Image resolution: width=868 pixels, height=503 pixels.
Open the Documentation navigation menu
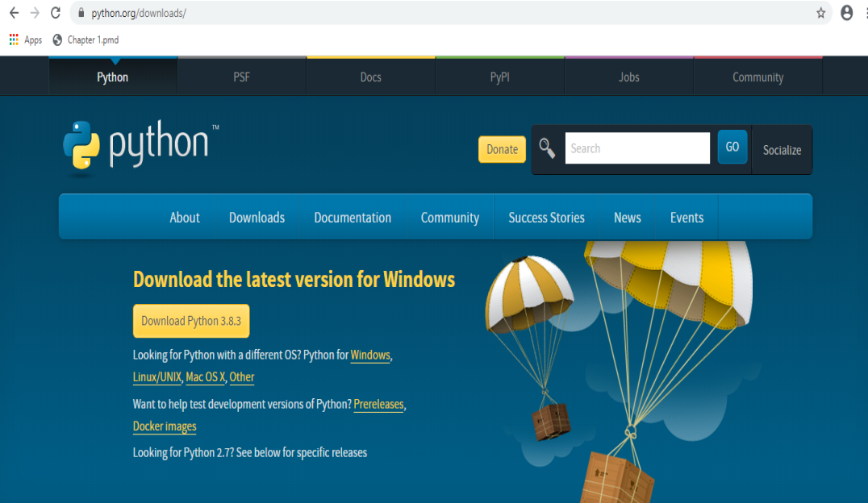pyautogui.click(x=353, y=218)
